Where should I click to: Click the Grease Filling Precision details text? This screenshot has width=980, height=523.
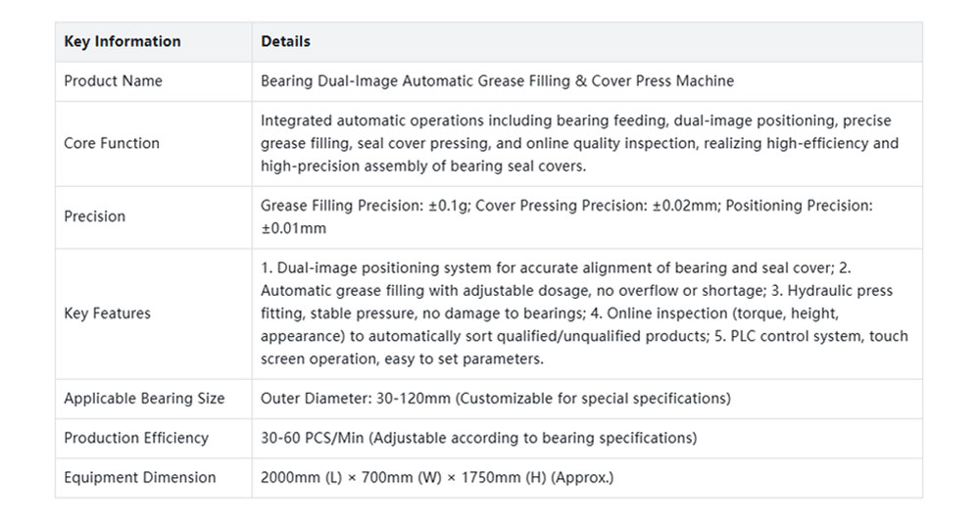tap(566, 216)
